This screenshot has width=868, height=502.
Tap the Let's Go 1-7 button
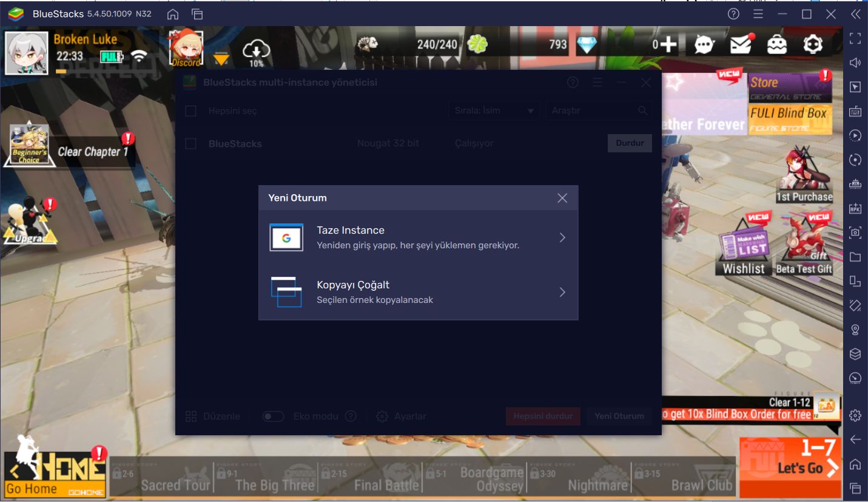pyautogui.click(x=790, y=467)
